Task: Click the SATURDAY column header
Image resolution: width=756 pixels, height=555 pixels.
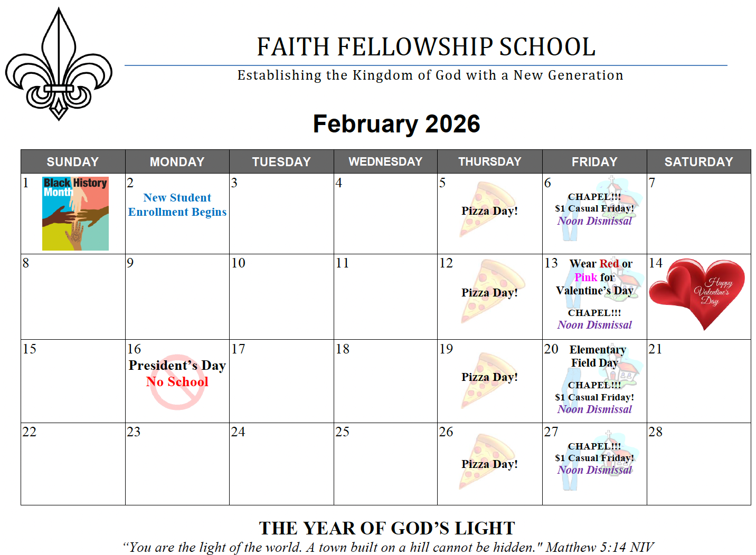Action: coord(698,162)
